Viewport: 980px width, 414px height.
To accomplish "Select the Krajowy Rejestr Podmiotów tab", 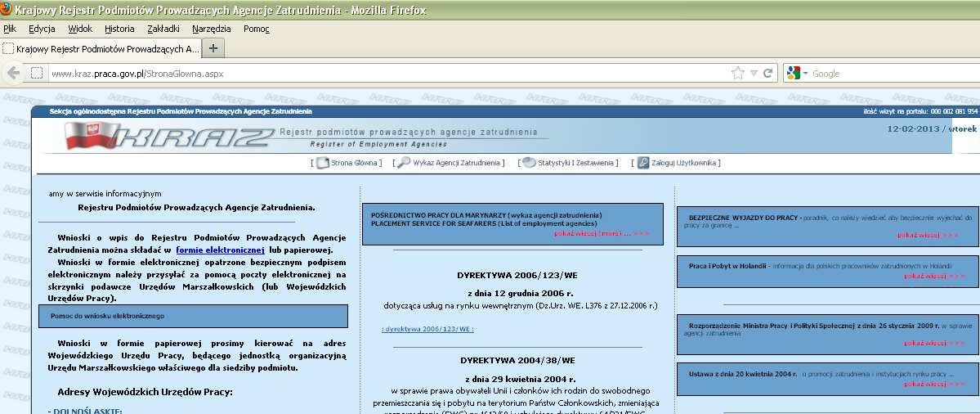I will click(101, 48).
